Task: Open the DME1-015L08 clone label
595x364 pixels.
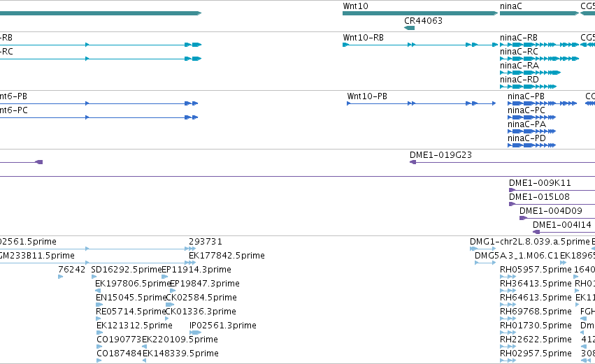Action: pos(539,197)
